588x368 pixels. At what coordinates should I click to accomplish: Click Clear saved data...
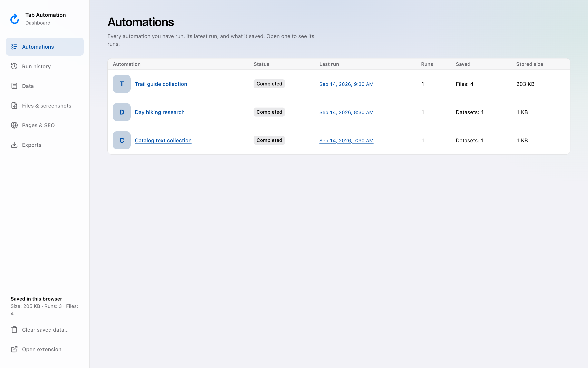coord(45,330)
